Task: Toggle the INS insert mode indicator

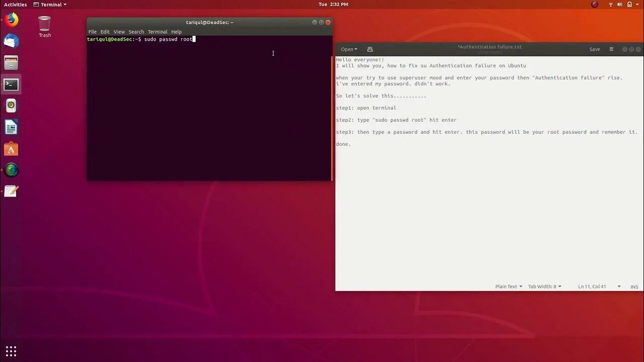Action: [634, 287]
